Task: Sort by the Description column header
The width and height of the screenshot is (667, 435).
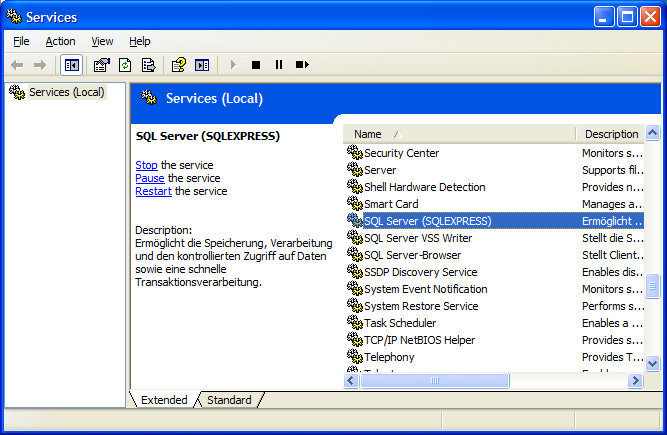Action: 610,134
